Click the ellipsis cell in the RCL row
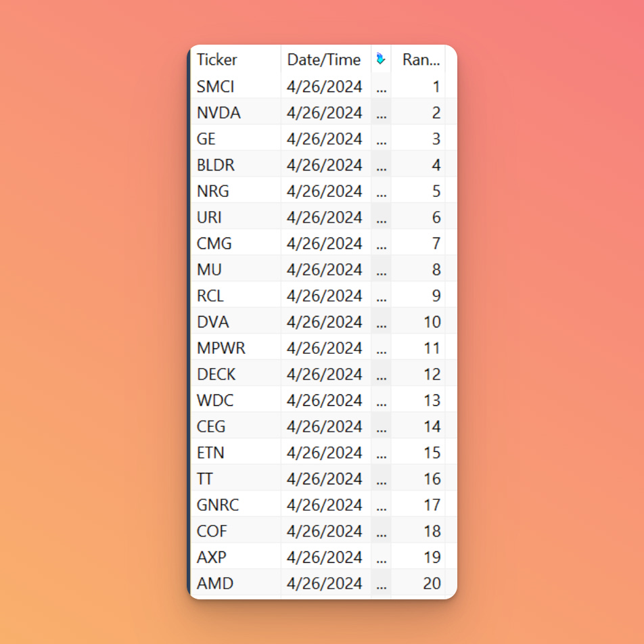Image resolution: width=644 pixels, height=644 pixels. pos(381,296)
